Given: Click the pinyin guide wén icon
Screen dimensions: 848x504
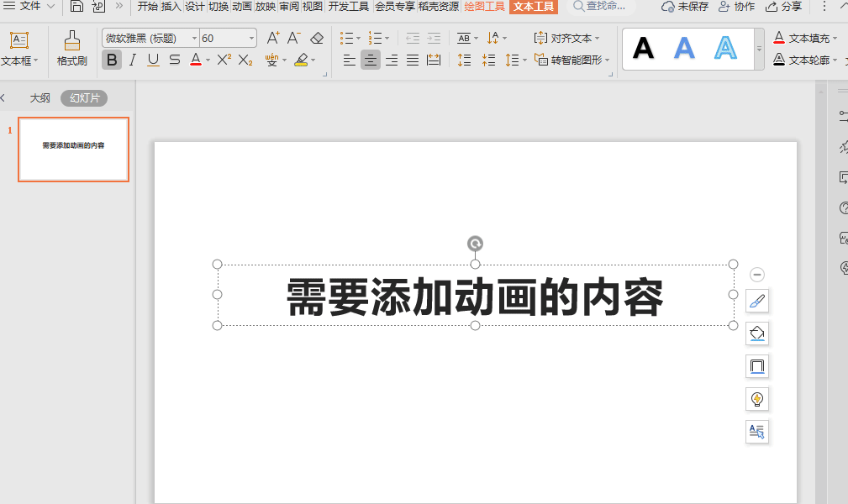Looking at the screenshot, I should (272, 60).
